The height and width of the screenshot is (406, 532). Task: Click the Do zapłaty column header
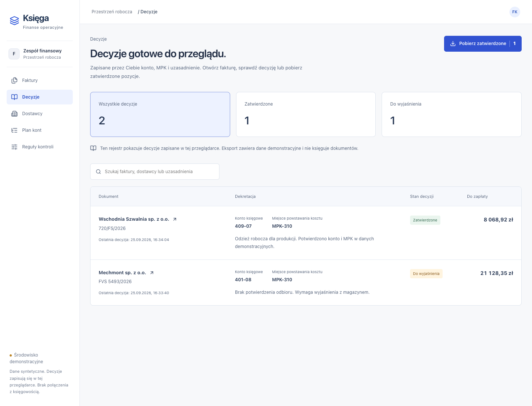tap(477, 197)
